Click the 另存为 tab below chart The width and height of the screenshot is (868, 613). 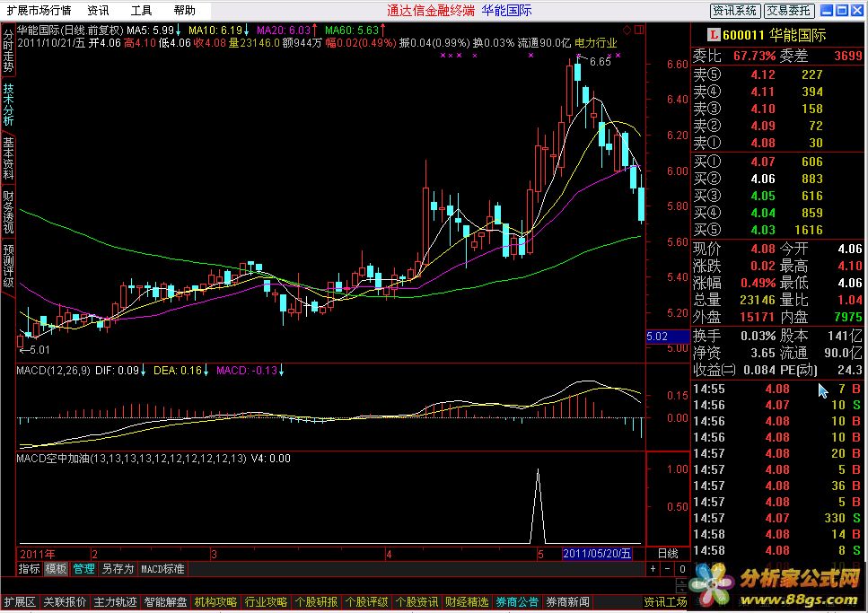pos(118,569)
